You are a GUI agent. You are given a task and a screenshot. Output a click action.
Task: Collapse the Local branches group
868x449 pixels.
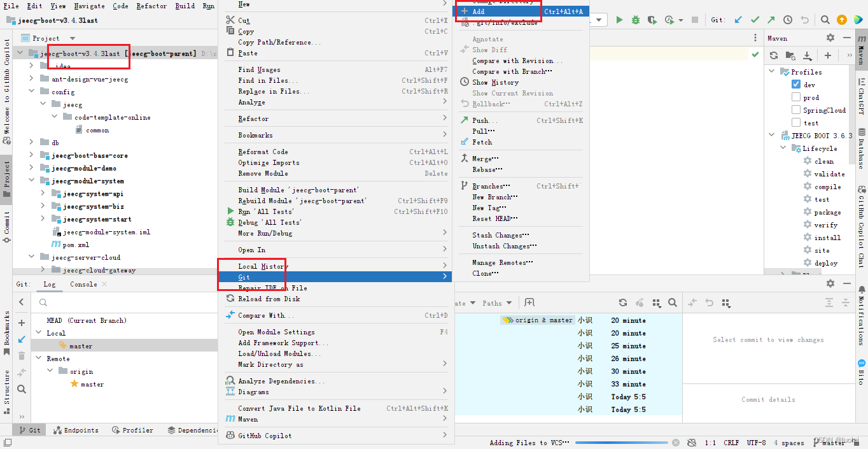point(38,332)
